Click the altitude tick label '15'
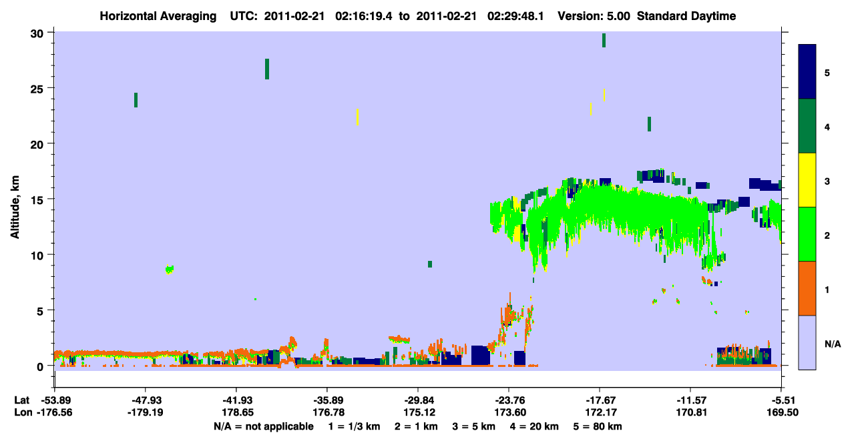Image resolution: width=868 pixels, height=445 pixels. tap(39, 199)
